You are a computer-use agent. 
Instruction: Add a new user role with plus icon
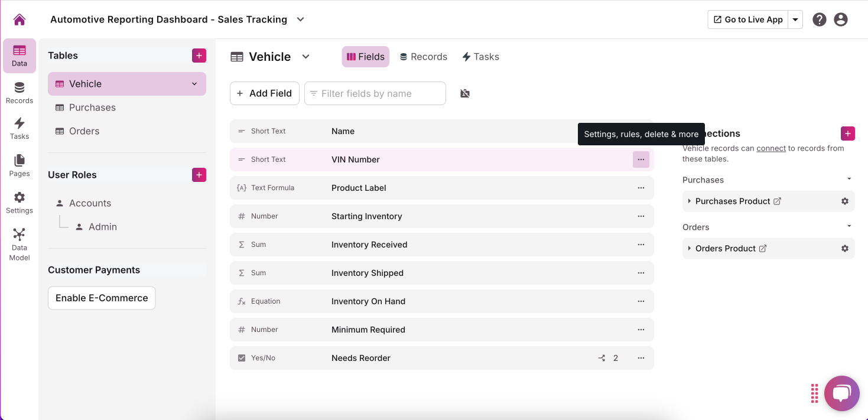199,175
